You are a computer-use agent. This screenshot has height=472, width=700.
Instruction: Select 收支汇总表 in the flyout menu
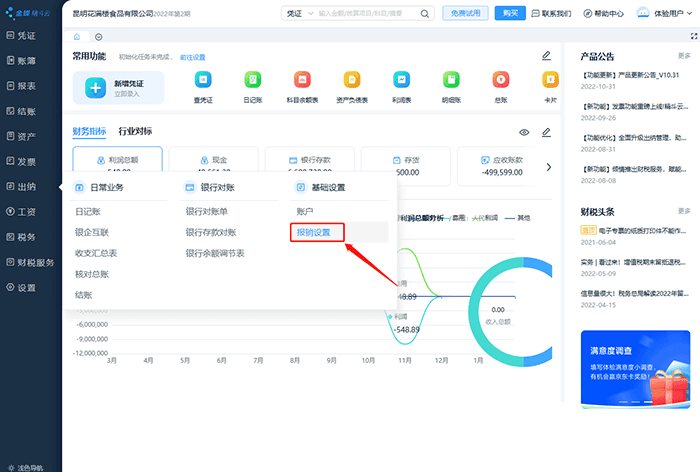pyautogui.click(x=96, y=253)
